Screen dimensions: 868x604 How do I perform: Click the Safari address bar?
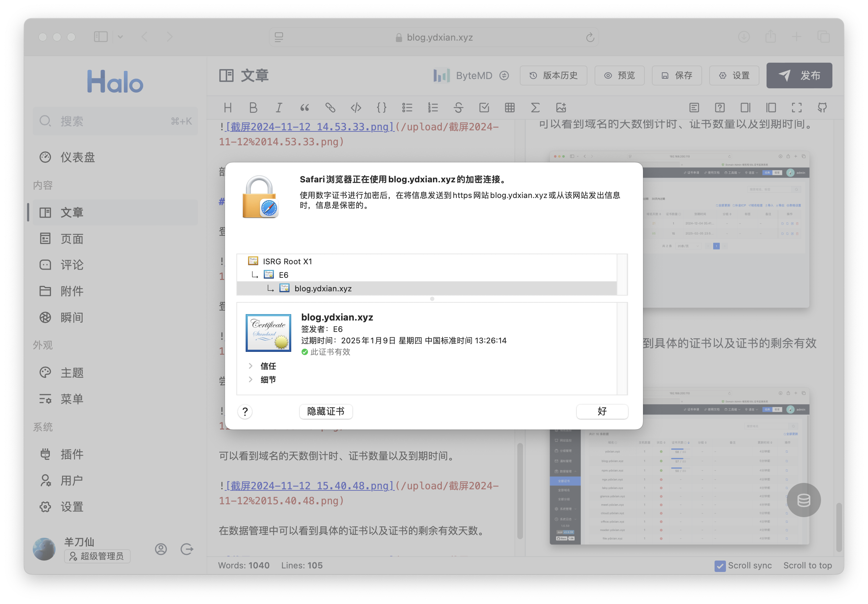point(434,37)
